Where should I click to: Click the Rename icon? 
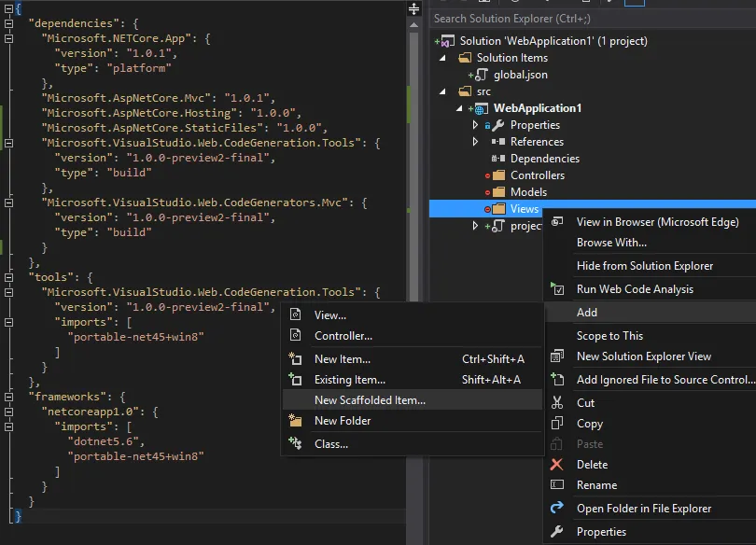point(557,484)
